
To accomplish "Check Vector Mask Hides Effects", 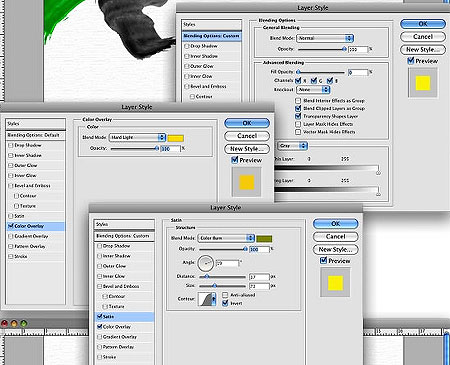I will coord(298,132).
